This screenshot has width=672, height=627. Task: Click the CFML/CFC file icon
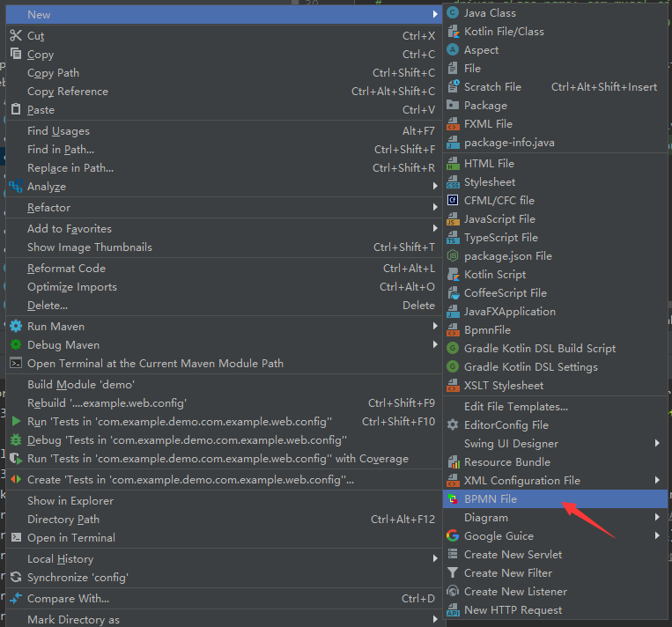coord(453,200)
